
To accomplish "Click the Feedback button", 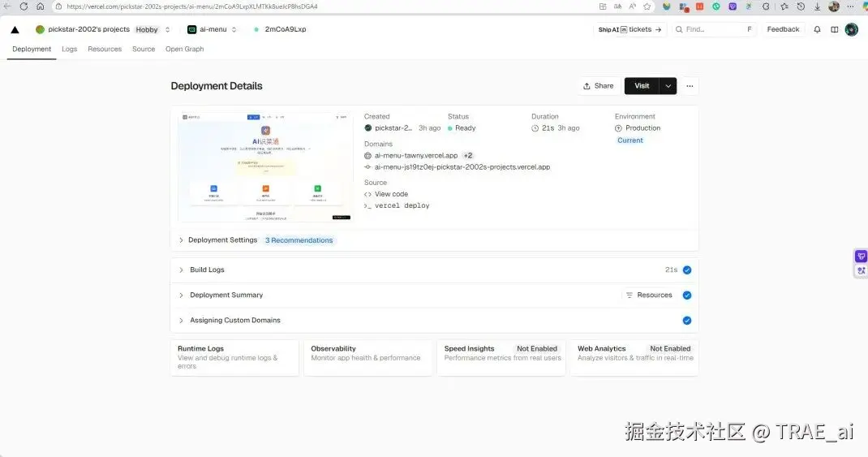I will [x=783, y=29].
